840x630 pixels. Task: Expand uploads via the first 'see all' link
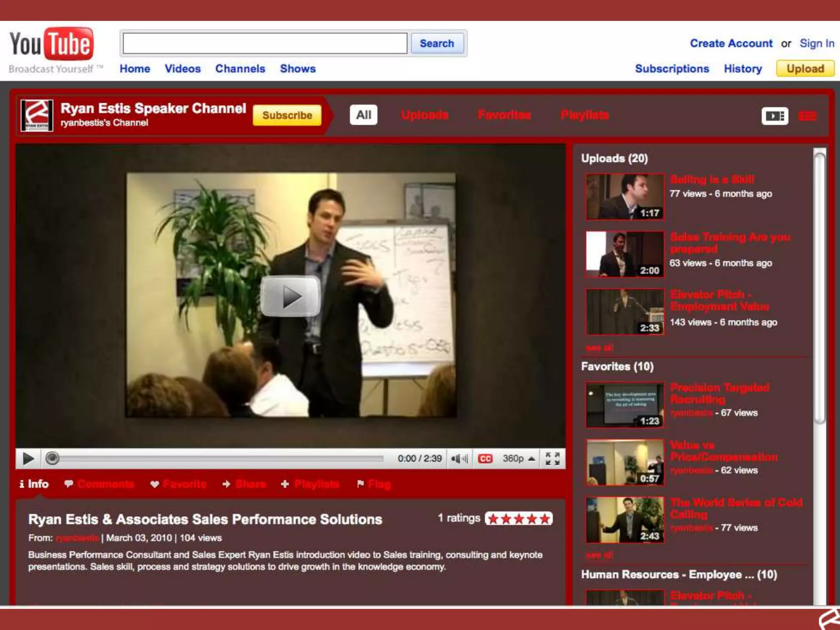click(x=599, y=348)
